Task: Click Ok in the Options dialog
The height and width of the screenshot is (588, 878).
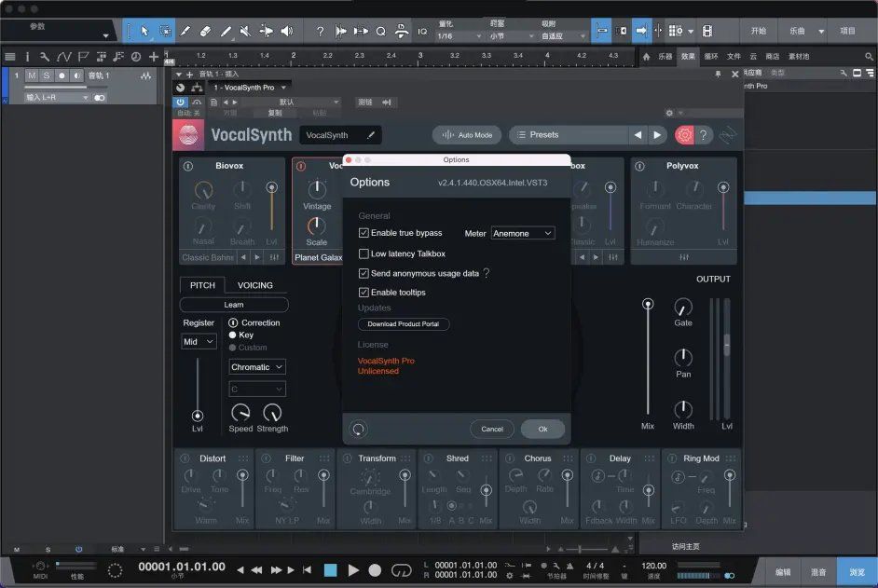Action: pyautogui.click(x=542, y=429)
